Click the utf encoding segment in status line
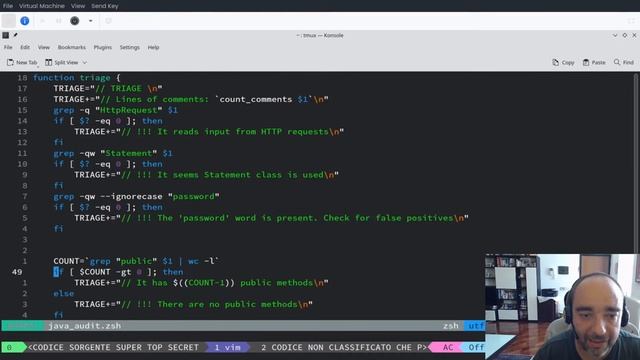Viewport: 640px width, 360px height. pyautogui.click(x=475, y=326)
